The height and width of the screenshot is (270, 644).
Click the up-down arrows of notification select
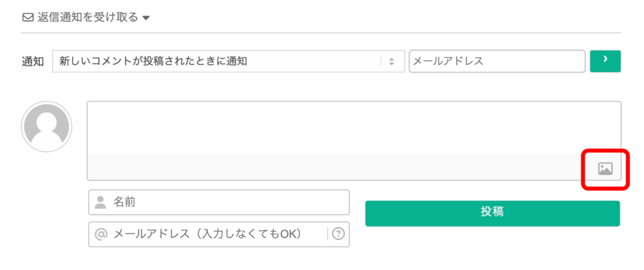(x=392, y=62)
